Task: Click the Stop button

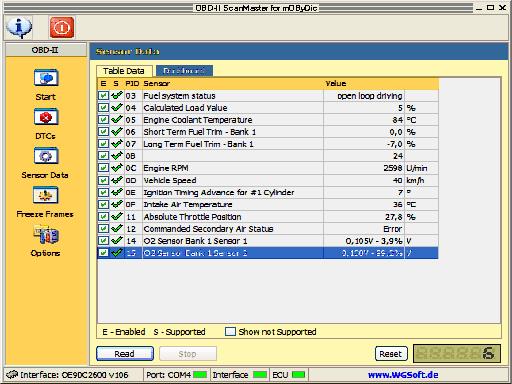Action: pyautogui.click(x=188, y=354)
